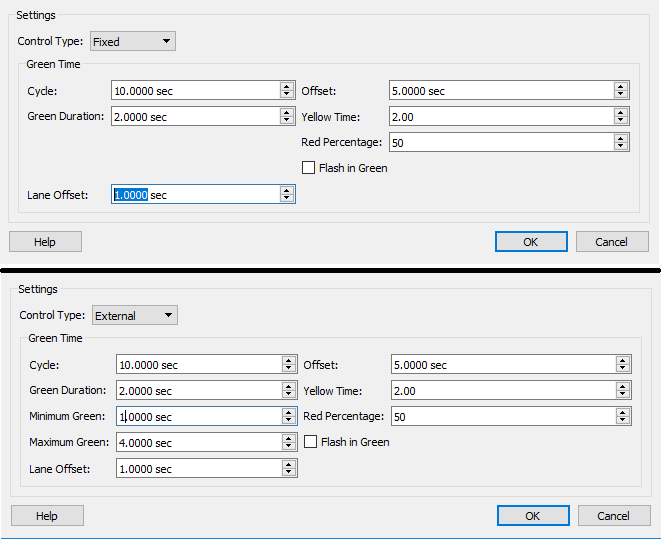Click Lane Offset field in External panel
Viewport: 661px width, 543px height.
point(198,468)
